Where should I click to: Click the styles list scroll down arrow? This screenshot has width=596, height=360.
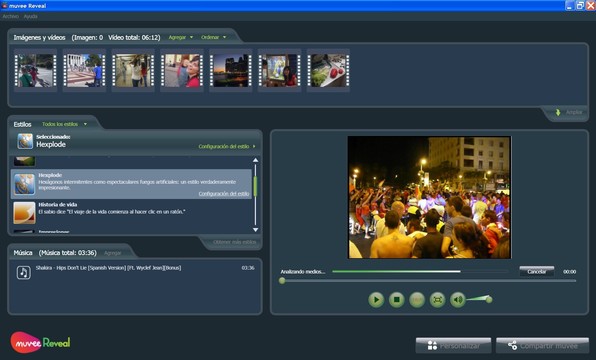[x=255, y=230]
